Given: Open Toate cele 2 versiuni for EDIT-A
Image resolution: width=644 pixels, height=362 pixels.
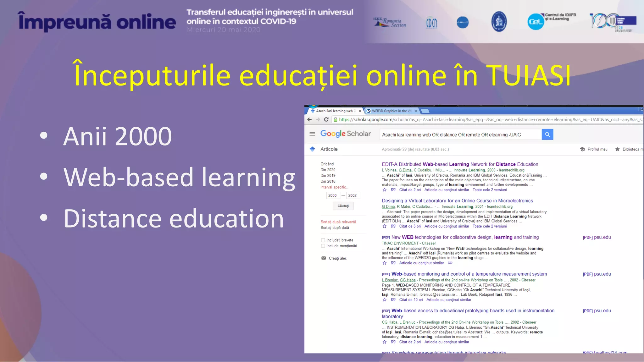Looking at the screenshot, I should click(490, 190).
